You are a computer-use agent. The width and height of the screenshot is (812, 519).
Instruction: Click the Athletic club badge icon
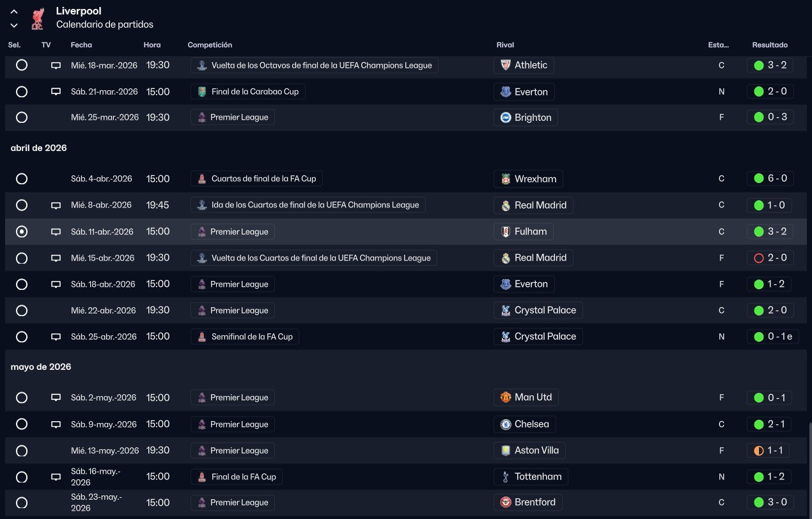pyautogui.click(x=506, y=65)
